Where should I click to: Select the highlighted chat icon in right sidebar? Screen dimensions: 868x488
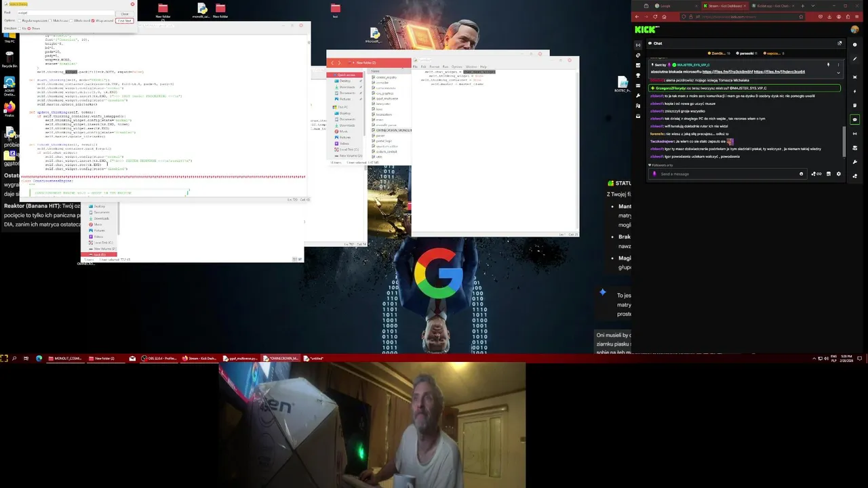click(x=854, y=119)
